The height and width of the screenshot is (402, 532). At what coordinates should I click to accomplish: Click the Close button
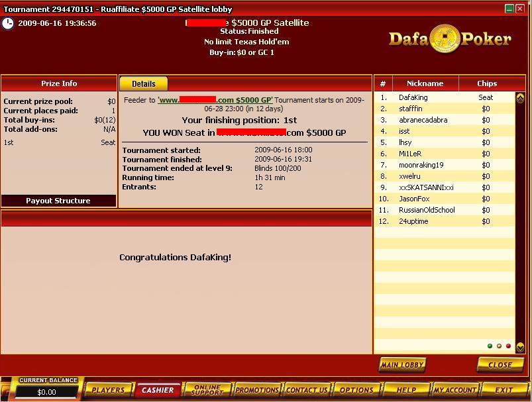500,365
